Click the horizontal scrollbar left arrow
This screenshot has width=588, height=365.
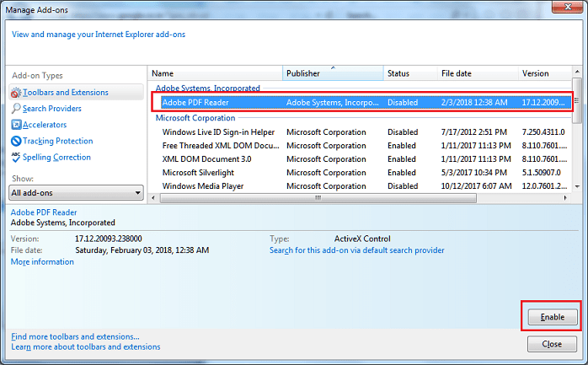(153, 198)
